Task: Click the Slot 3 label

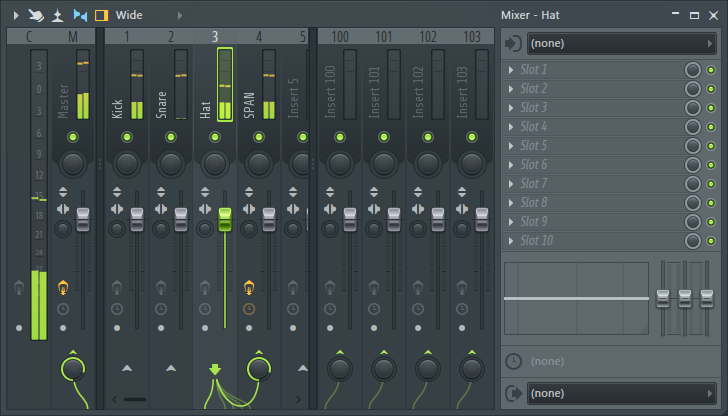Action: (x=533, y=108)
